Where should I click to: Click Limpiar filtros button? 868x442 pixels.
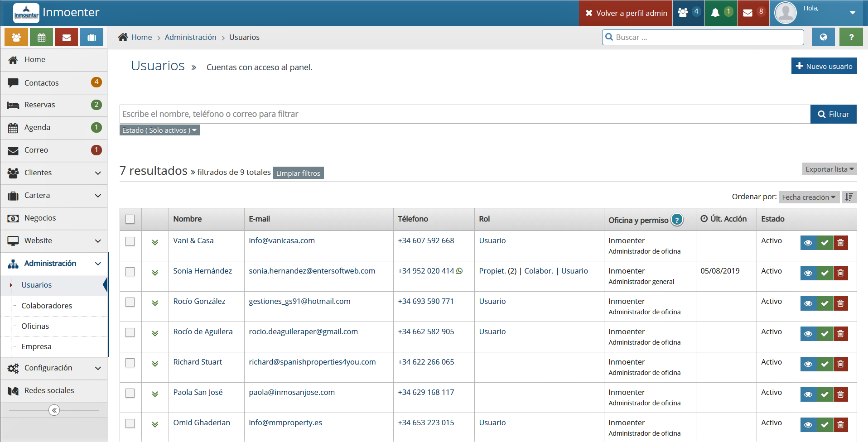tap(298, 173)
